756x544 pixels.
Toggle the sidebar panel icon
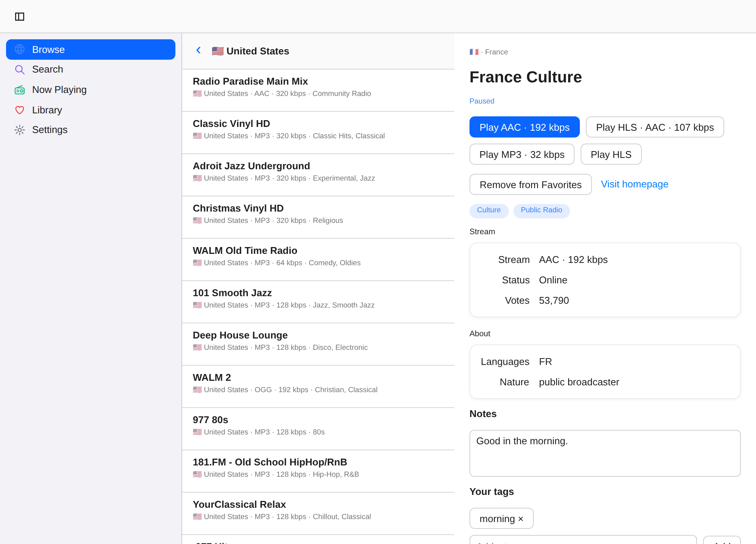pos(20,17)
